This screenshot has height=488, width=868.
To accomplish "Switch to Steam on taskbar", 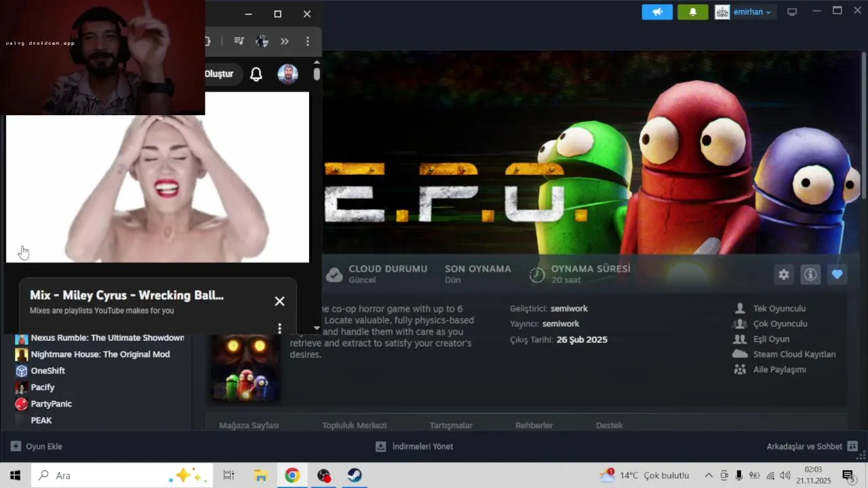I will [x=355, y=475].
